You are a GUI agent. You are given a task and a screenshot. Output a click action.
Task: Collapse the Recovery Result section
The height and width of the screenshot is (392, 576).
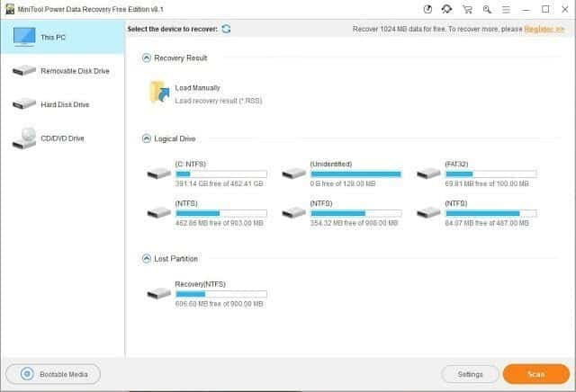pos(147,58)
